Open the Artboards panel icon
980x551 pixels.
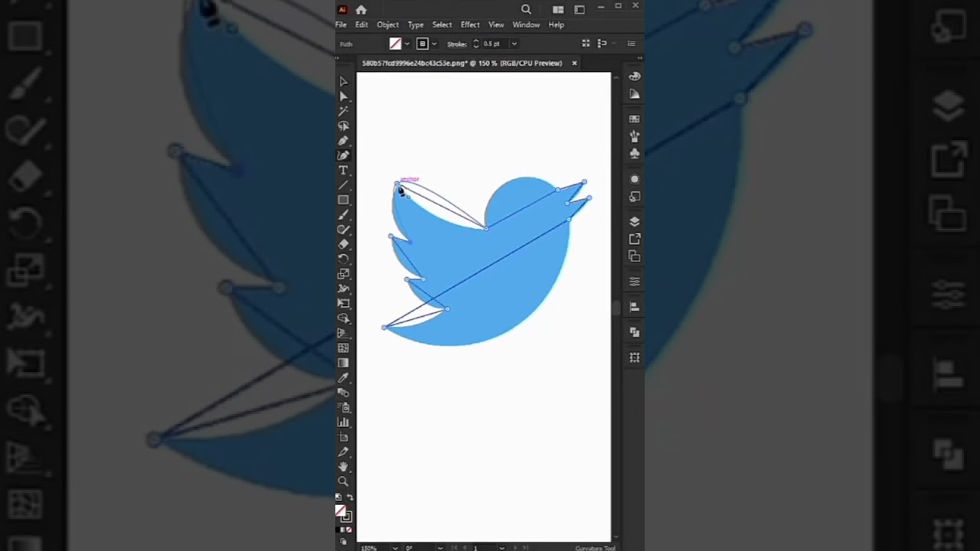click(635, 256)
